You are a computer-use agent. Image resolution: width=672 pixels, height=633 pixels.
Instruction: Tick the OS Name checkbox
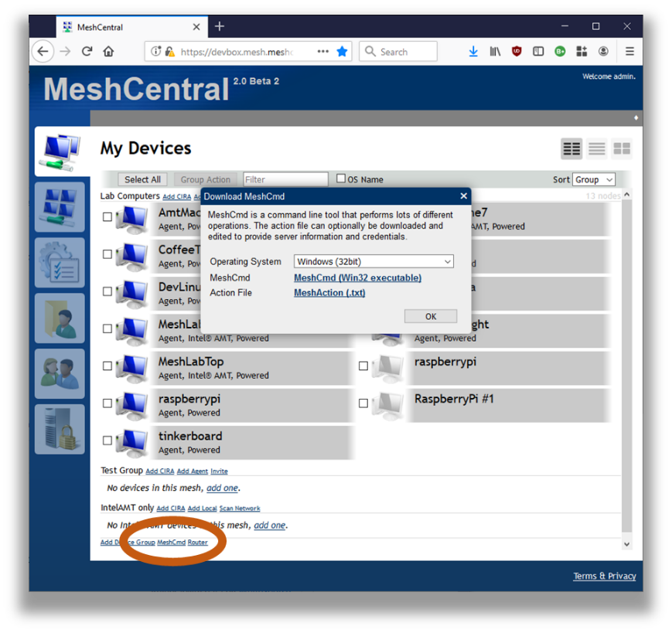(341, 179)
